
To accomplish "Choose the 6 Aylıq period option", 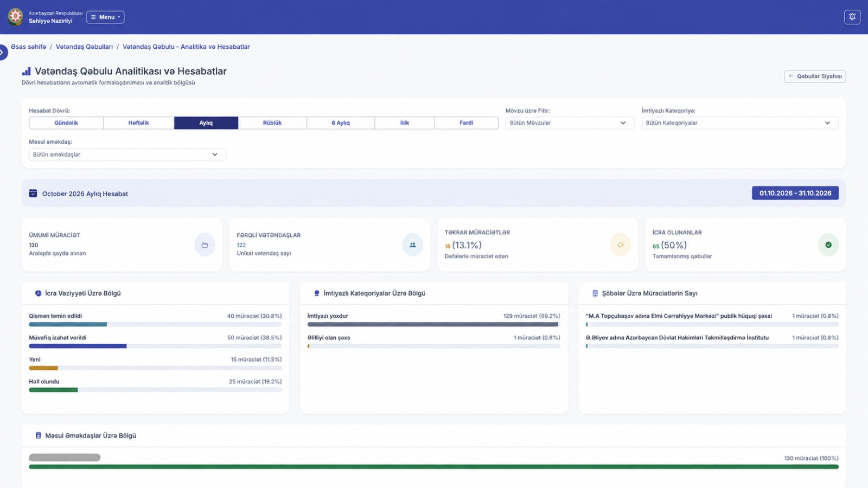I will pos(341,123).
